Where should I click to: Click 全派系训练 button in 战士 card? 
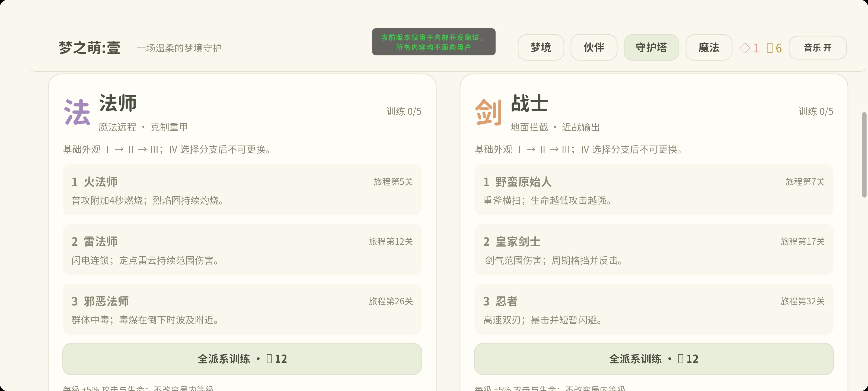pos(654,359)
